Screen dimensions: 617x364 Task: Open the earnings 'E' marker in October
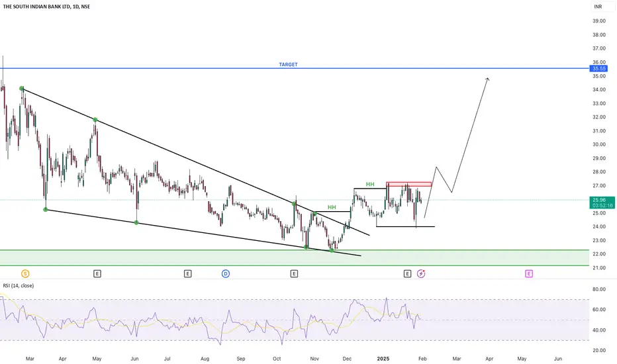(x=294, y=273)
